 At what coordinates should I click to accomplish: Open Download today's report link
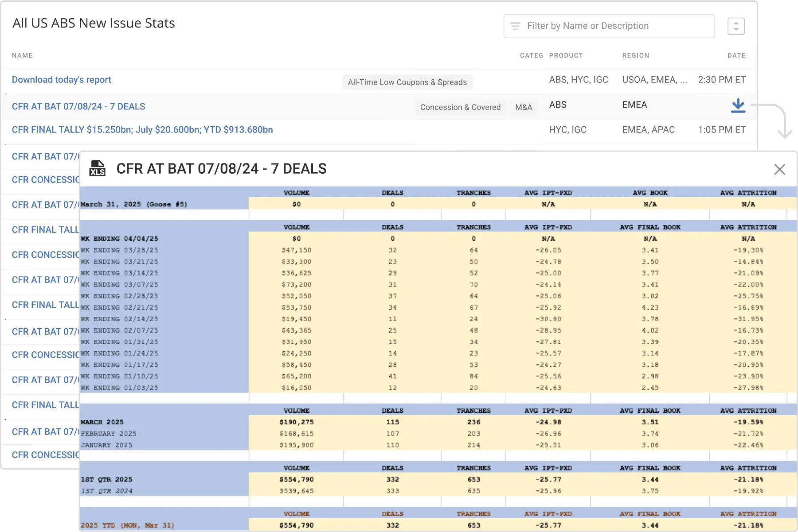[62, 80]
